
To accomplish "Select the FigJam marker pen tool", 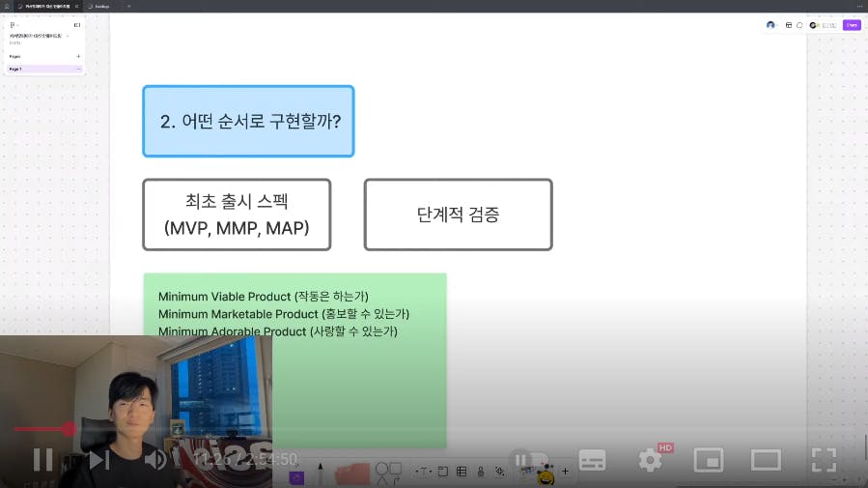I will point(320,473).
